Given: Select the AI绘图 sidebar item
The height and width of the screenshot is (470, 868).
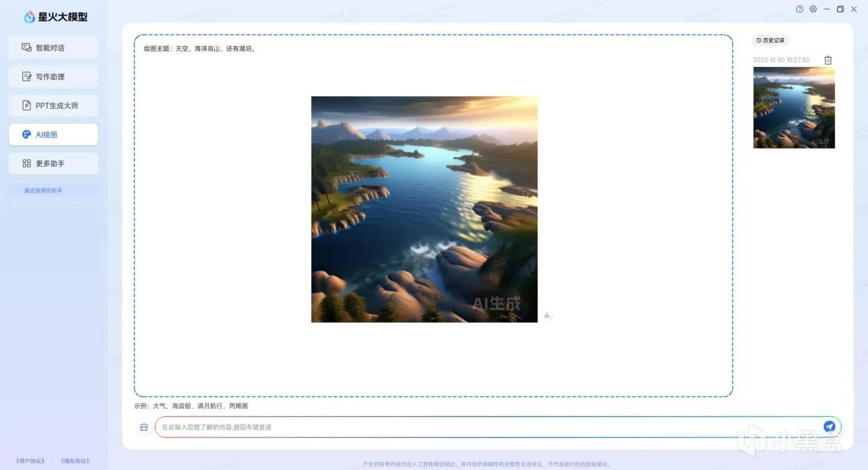Looking at the screenshot, I should (x=53, y=134).
